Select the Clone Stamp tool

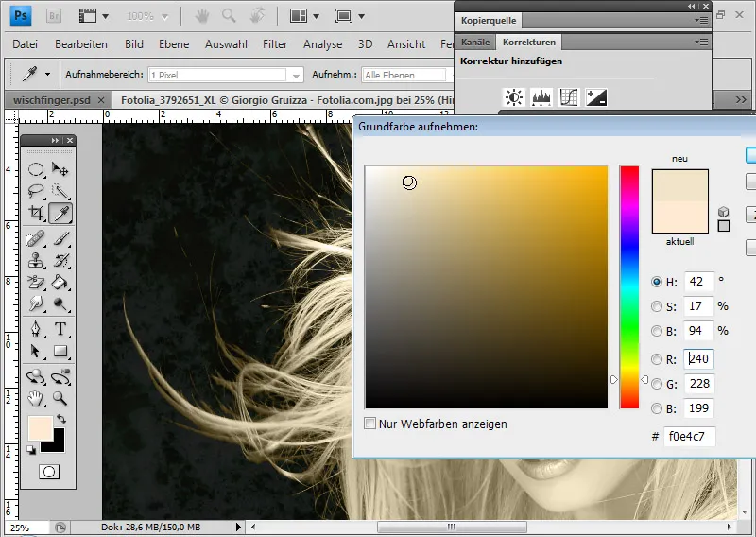click(36, 260)
